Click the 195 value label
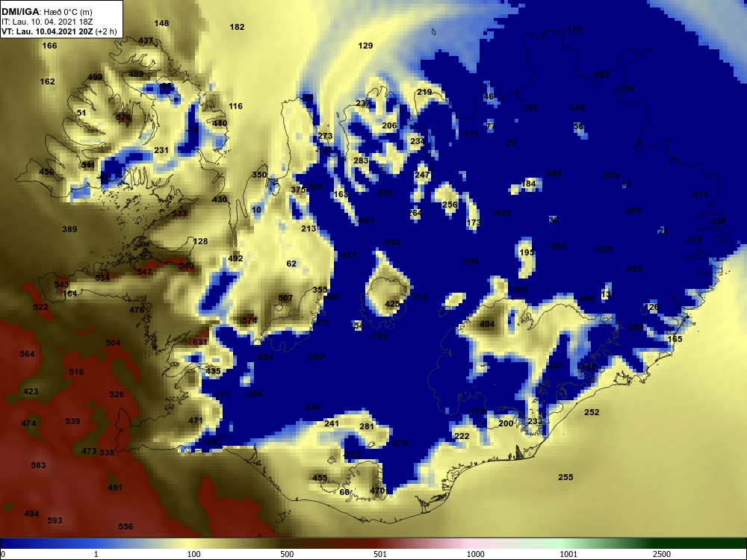 pyautogui.click(x=527, y=252)
